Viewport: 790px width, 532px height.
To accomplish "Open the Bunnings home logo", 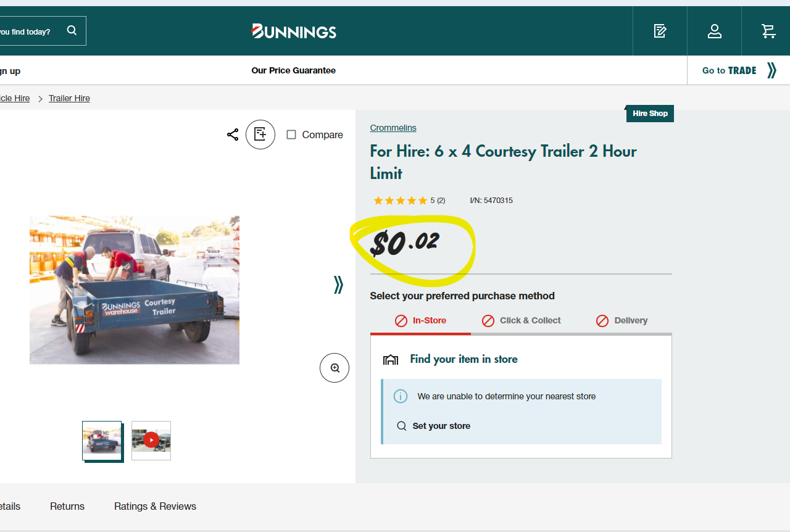I will click(x=294, y=31).
